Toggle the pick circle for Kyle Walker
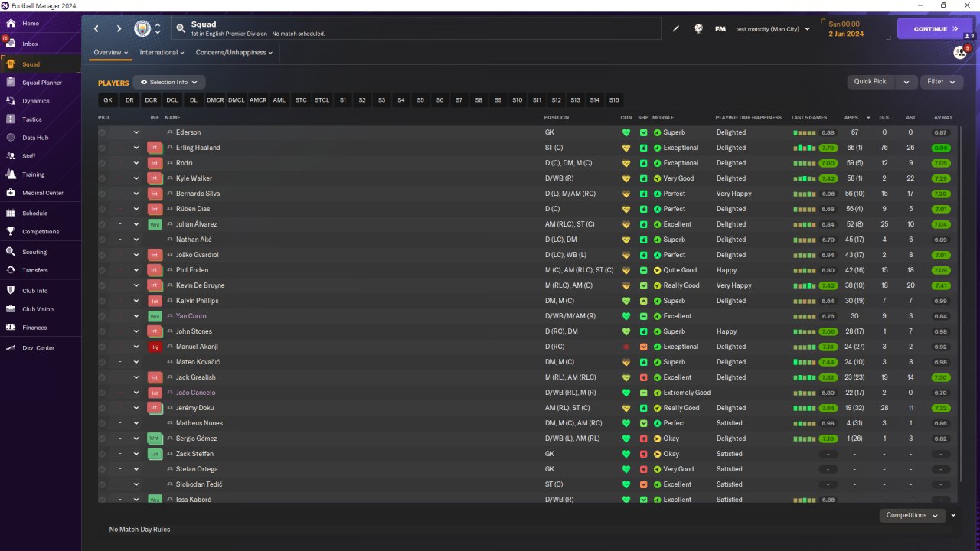The height and width of the screenshot is (551, 980). [103, 178]
